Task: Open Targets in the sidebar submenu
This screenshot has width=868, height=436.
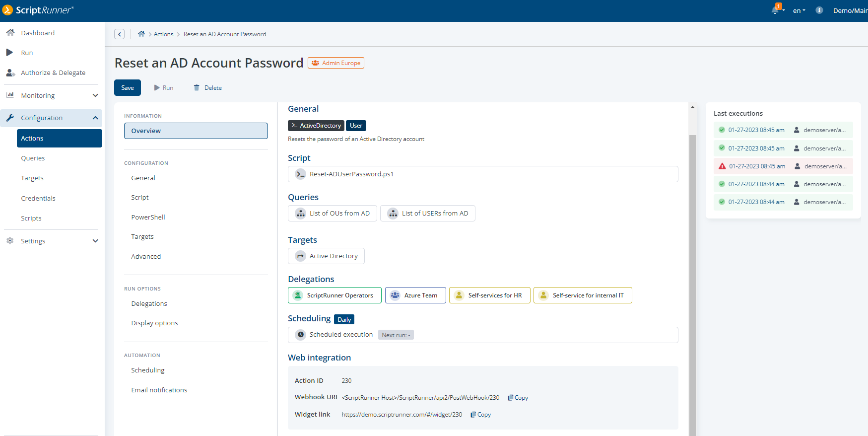Action: pyautogui.click(x=32, y=178)
